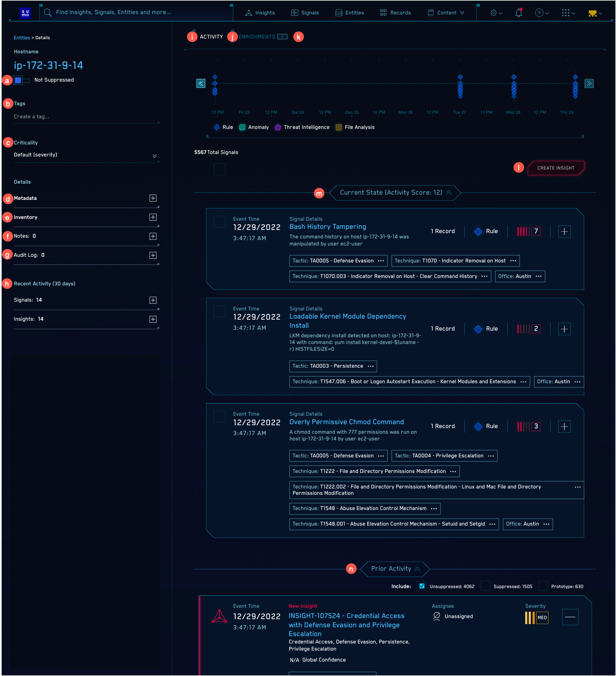
Task: Check the Suppressed: 1505 checkbox
Action: (485, 586)
